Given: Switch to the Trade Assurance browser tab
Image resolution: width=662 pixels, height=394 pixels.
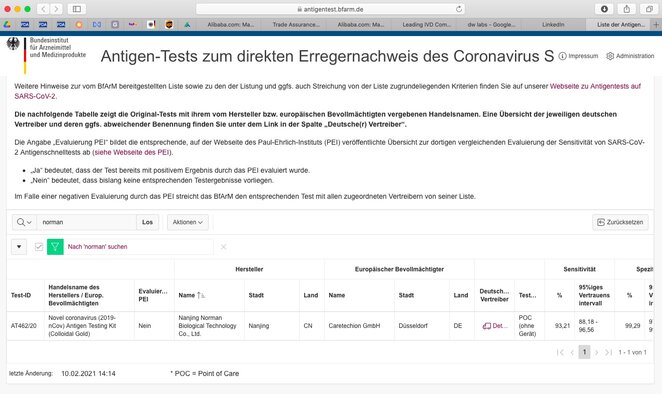Looking at the screenshot, I should [x=296, y=24].
